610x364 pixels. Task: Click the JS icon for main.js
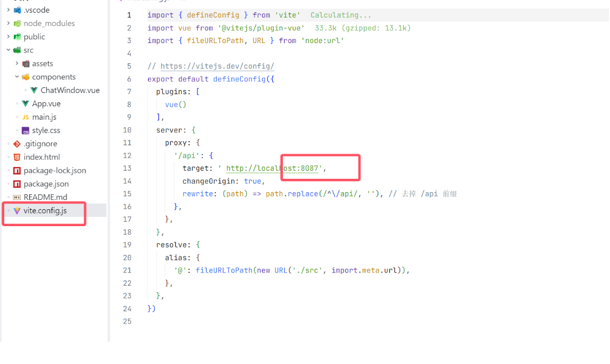pos(26,117)
